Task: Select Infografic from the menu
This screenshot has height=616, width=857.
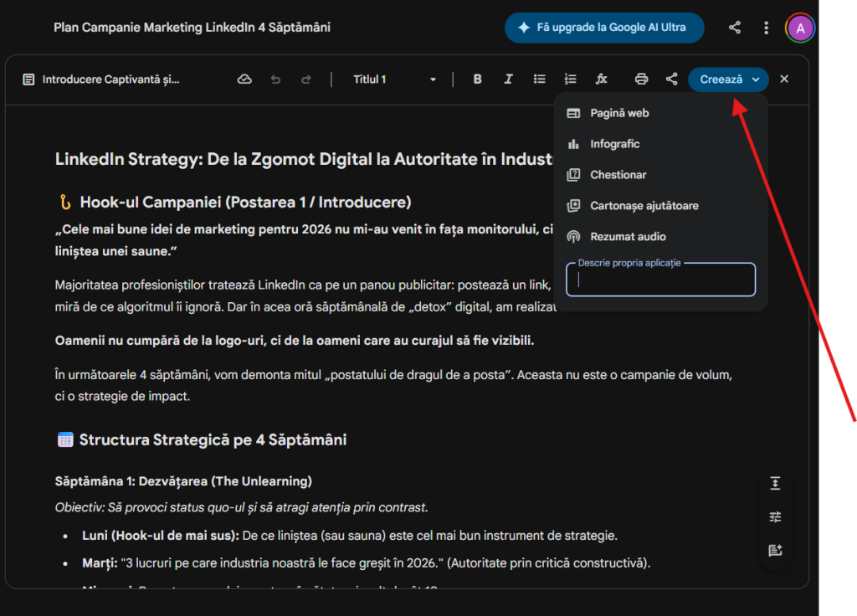Action: click(x=661, y=144)
